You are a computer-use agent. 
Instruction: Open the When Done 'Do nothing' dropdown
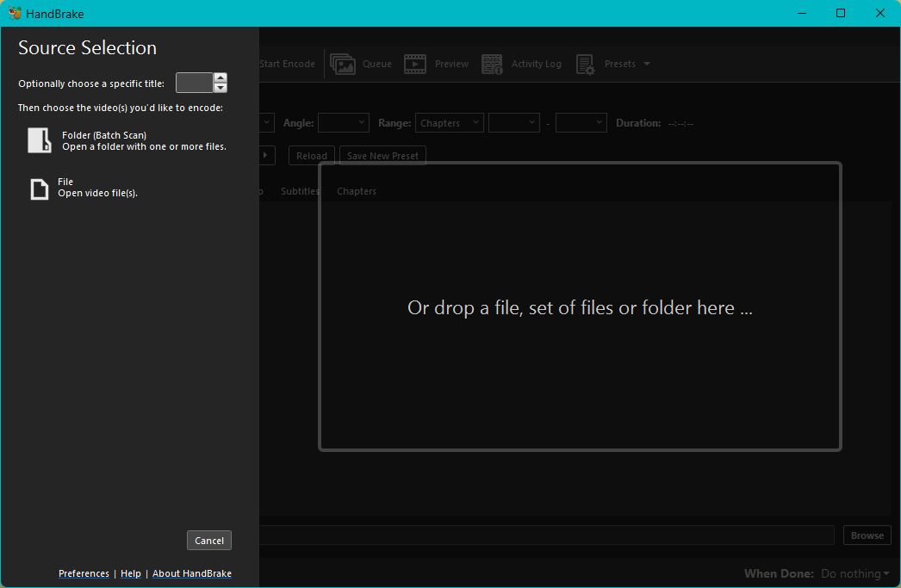coord(855,573)
